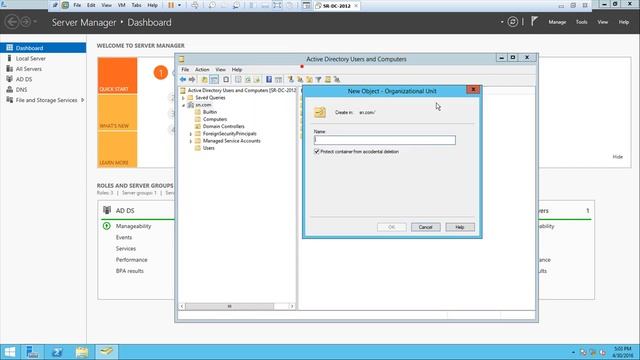
Task: Click Help button in New Object dialog
Action: click(x=460, y=227)
